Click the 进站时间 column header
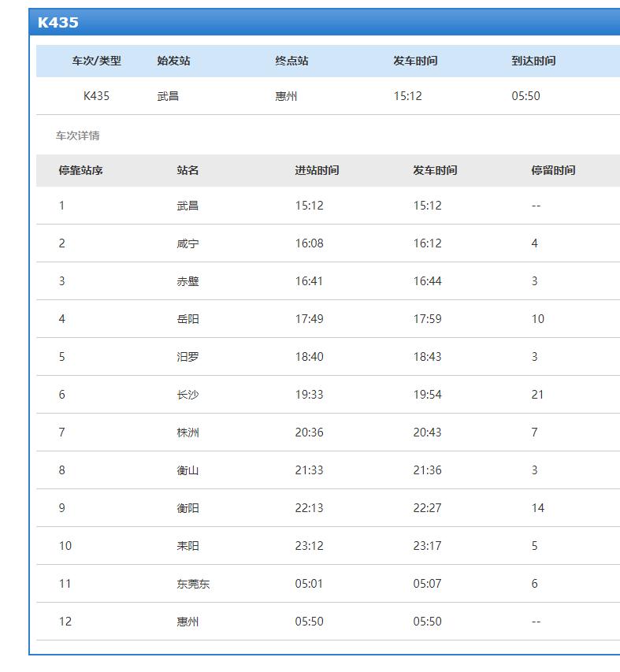 coord(317,171)
